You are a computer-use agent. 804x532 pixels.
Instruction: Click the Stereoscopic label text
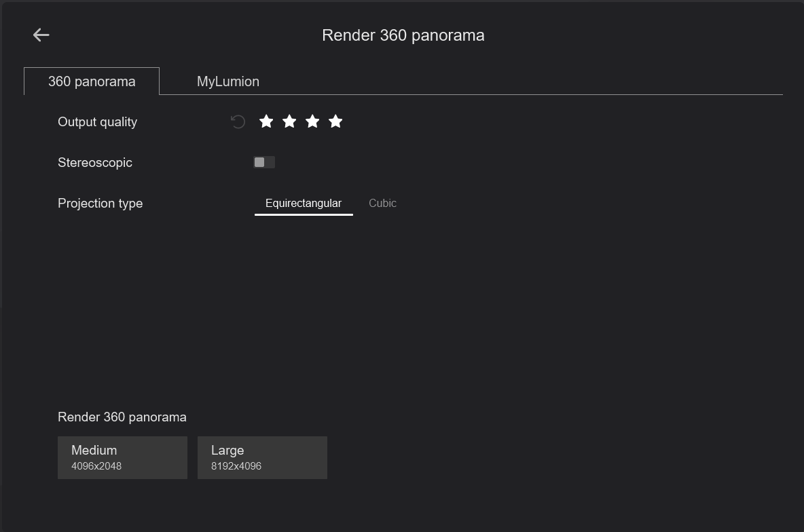pos(95,163)
